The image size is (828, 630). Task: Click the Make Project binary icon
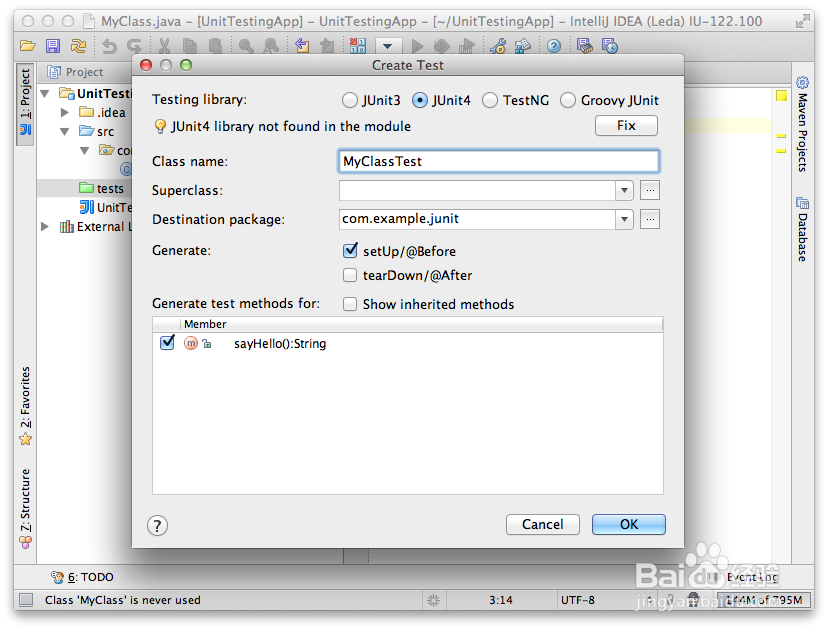coord(357,46)
